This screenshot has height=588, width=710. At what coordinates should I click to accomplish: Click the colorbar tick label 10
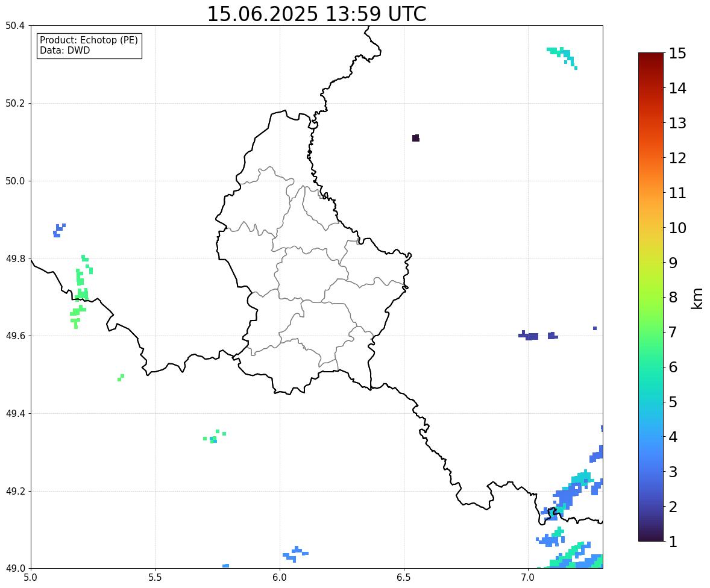[677, 228]
